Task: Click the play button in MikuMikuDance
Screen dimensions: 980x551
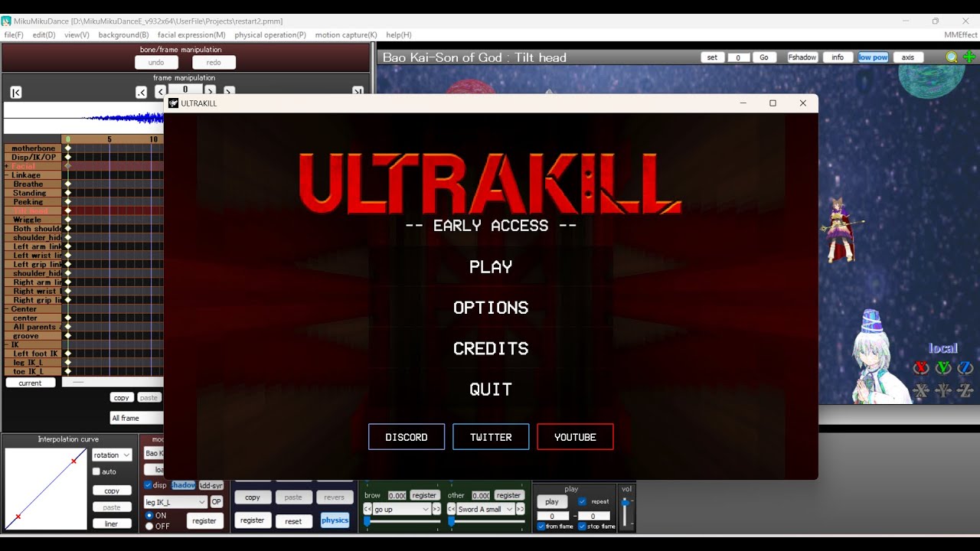Action: pos(551,502)
